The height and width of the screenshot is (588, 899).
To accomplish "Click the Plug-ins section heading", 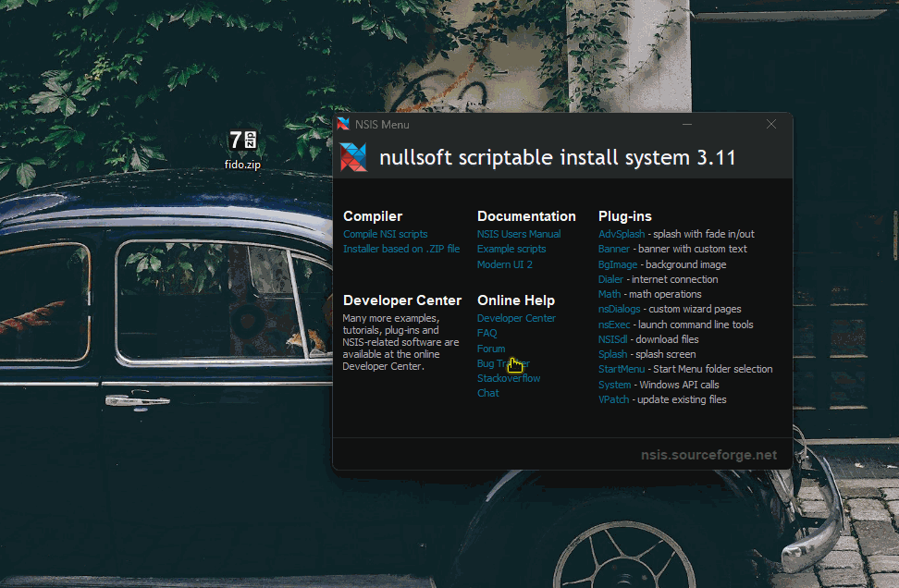I will pyautogui.click(x=625, y=216).
